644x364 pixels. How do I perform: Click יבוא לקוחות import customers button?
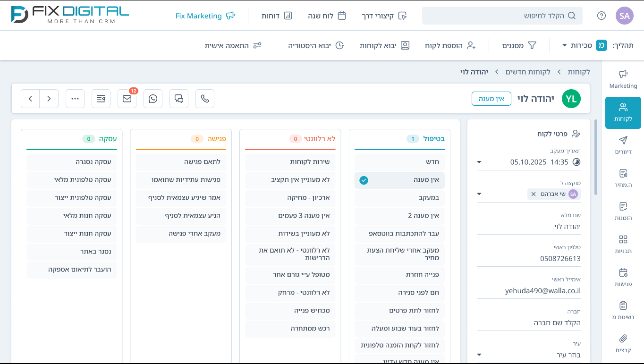click(x=385, y=45)
